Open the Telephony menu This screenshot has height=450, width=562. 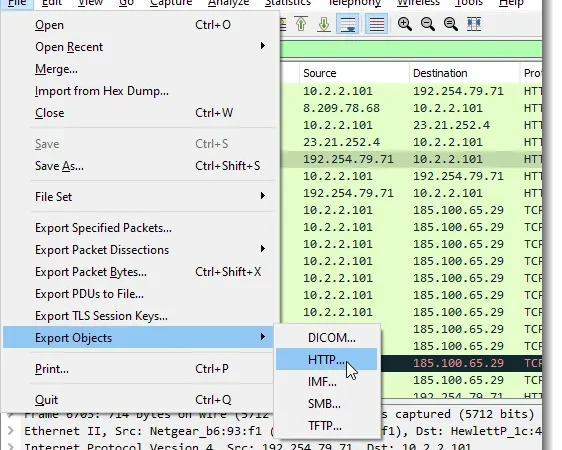click(x=355, y=3)
